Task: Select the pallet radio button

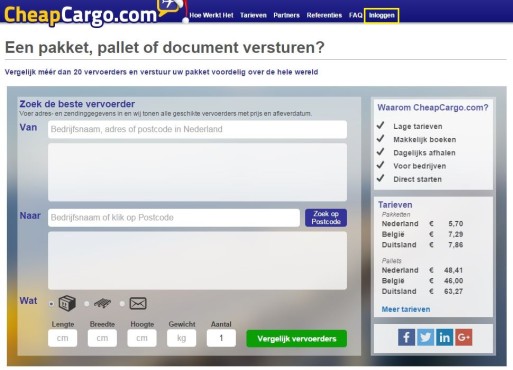Action: [87, 304]
